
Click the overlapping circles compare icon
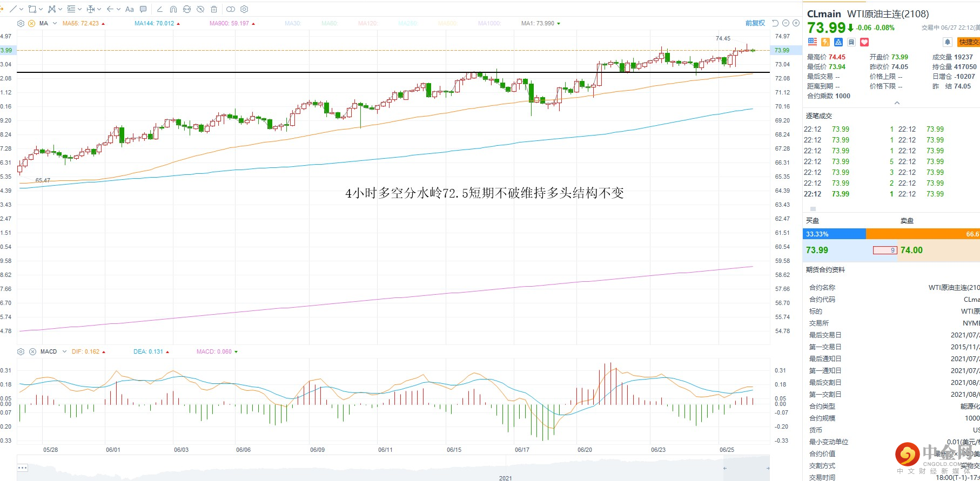231,9
